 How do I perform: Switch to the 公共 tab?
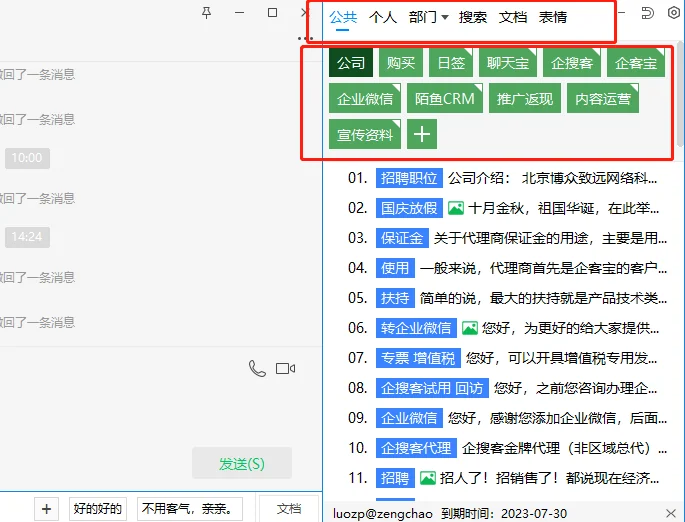coord(343,17)
